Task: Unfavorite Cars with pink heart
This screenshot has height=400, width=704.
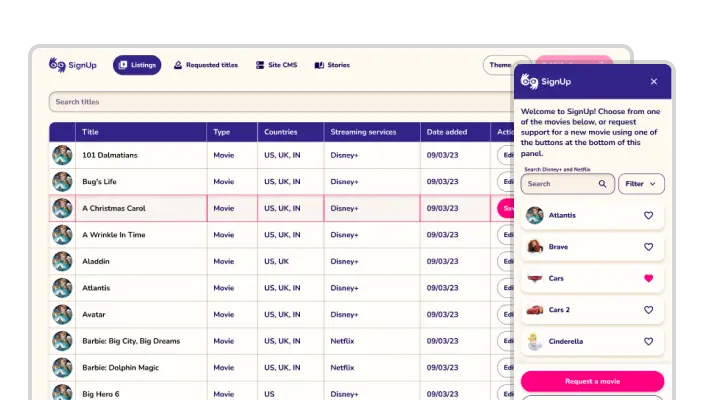Action: point(648,278)
